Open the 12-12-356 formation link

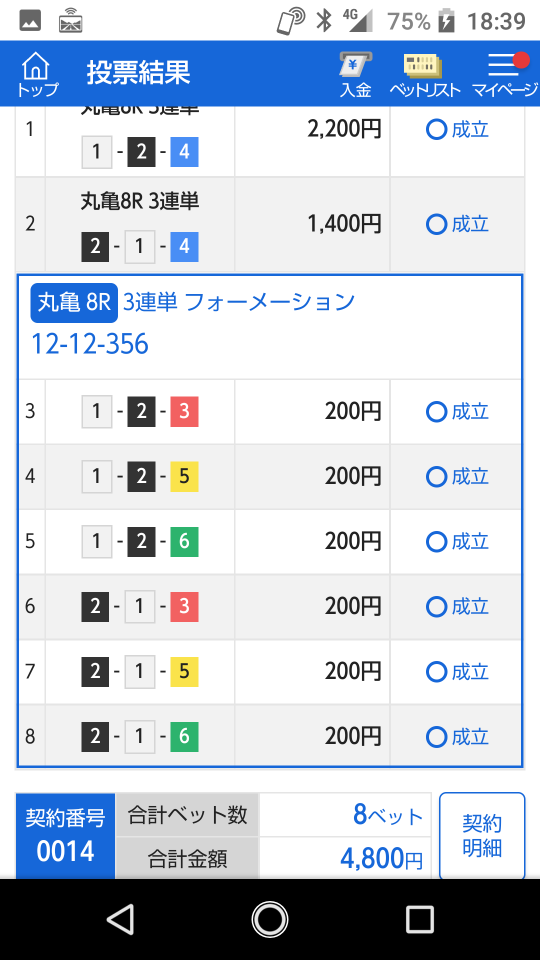[x=89, y=344]
